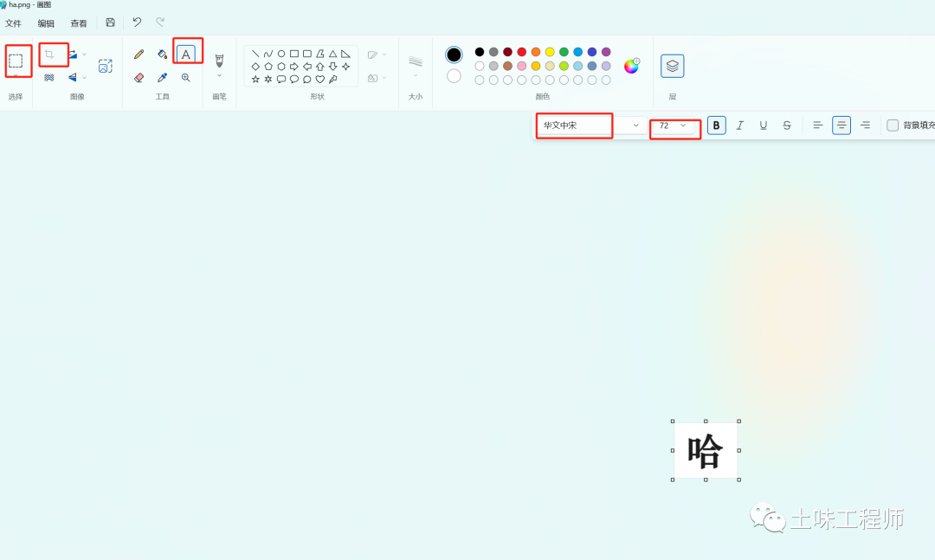The height and width of the screenshot is (560, 935).
Task: Open the custom color wheel picker
Action: (x=631, y=65)
